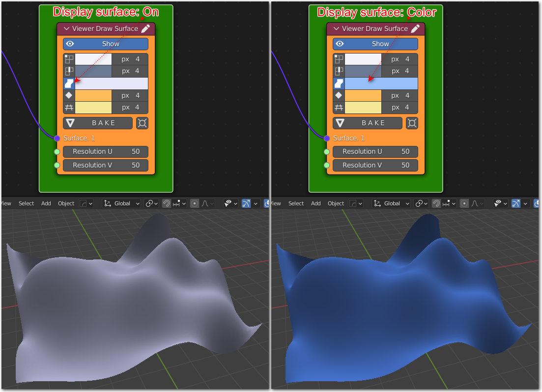Click Resolution U field in 'Display surface: Color' node
542x392 pixels.
click(x=375, y=151)
